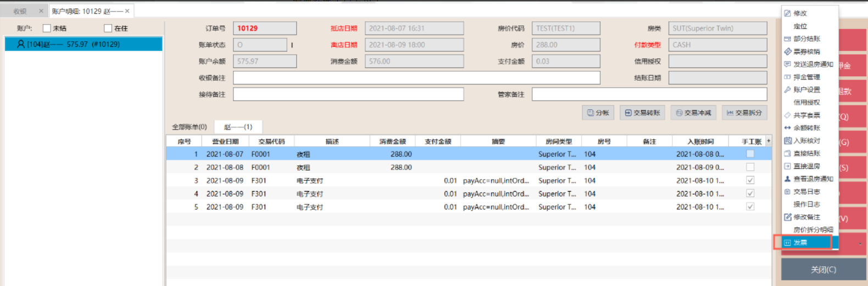The image size is (868, 286).
Task: Choose 余额转账 arrows icon entry
Action: coord(787,128)
